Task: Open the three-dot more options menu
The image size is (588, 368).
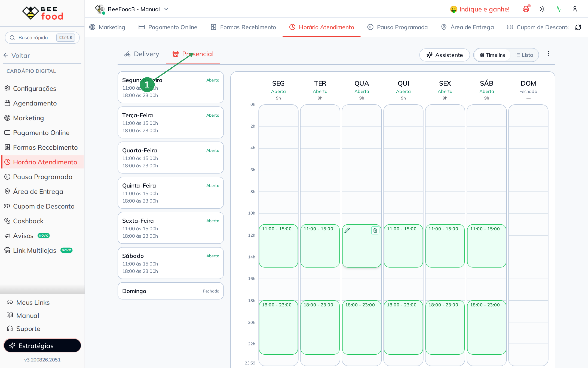Action: tap(549, 53)
